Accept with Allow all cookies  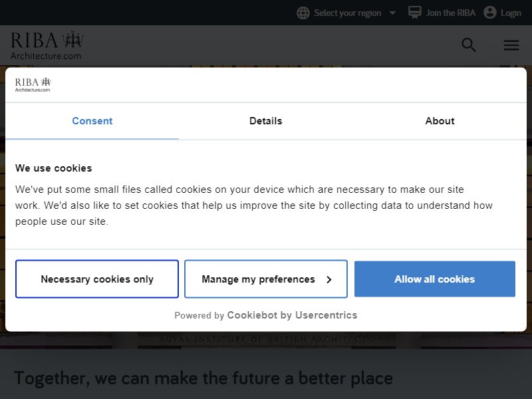[x=435, y=279]
